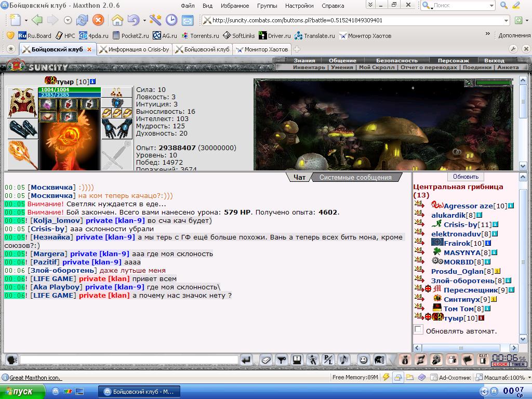Click the Персонаж game menu

click(453, 60)
